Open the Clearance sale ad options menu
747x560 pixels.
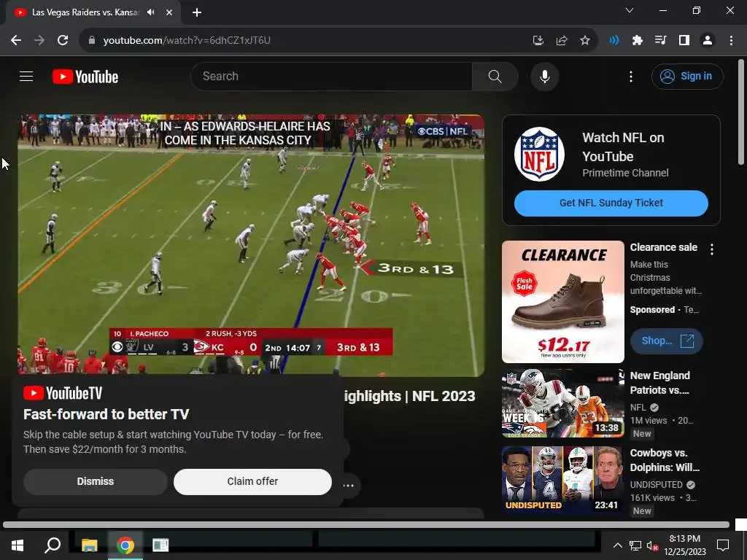tap(712, 249)
